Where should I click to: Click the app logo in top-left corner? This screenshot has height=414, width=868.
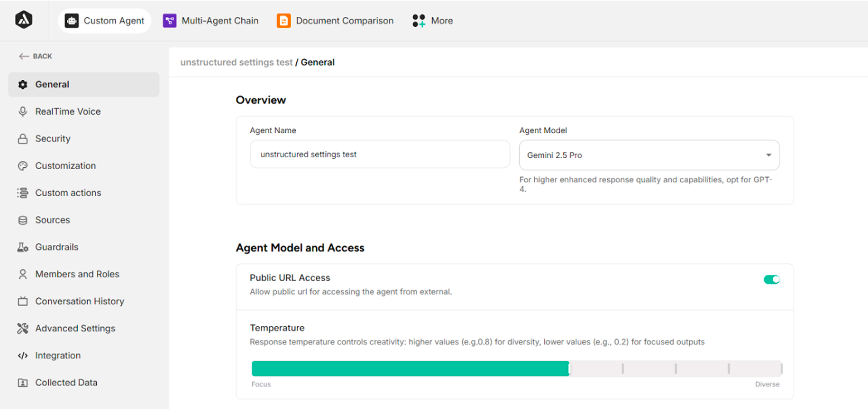tap(24, 20)
